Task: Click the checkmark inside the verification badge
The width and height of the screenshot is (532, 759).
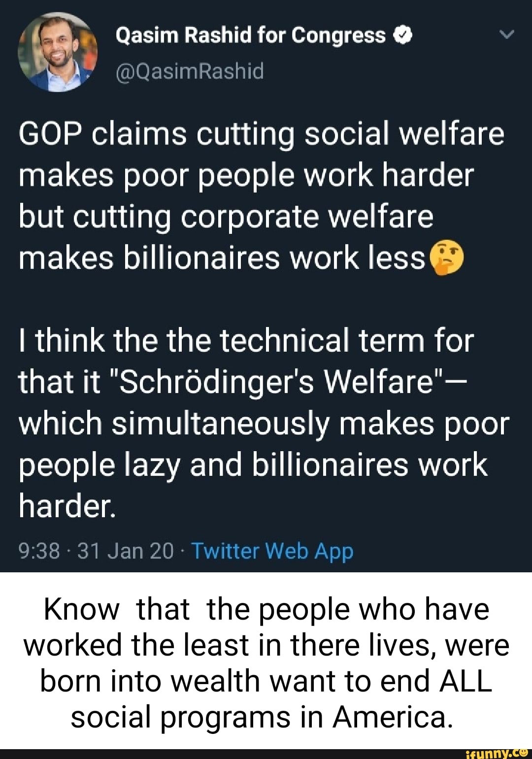Action: pyautogui.click(x=403, y=35)
